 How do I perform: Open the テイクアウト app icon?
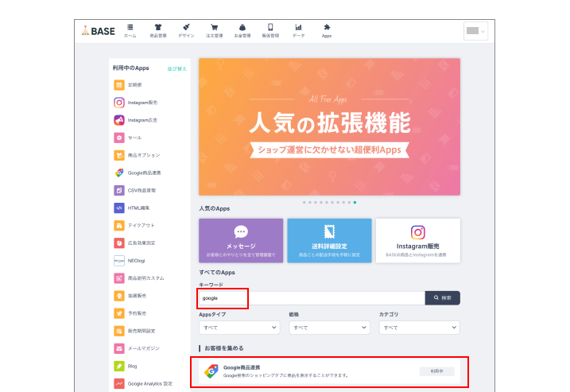(119, 226)
